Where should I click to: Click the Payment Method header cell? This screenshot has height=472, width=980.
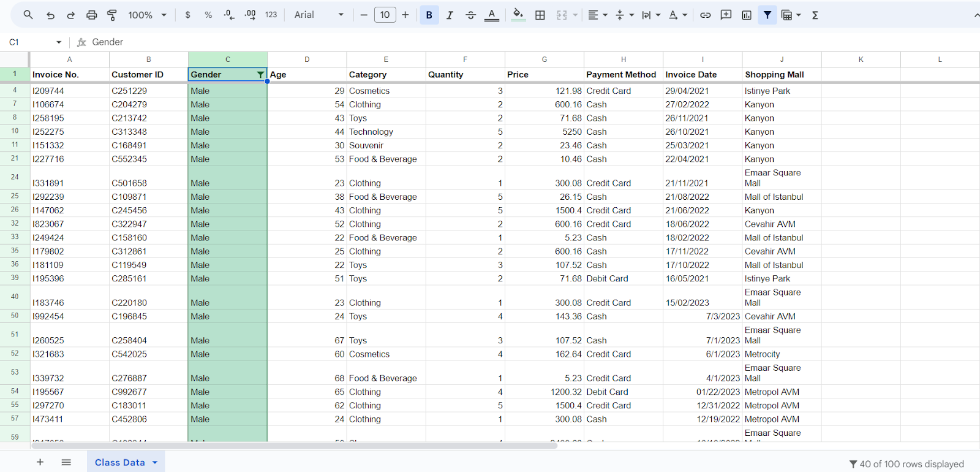click(624, 75)
